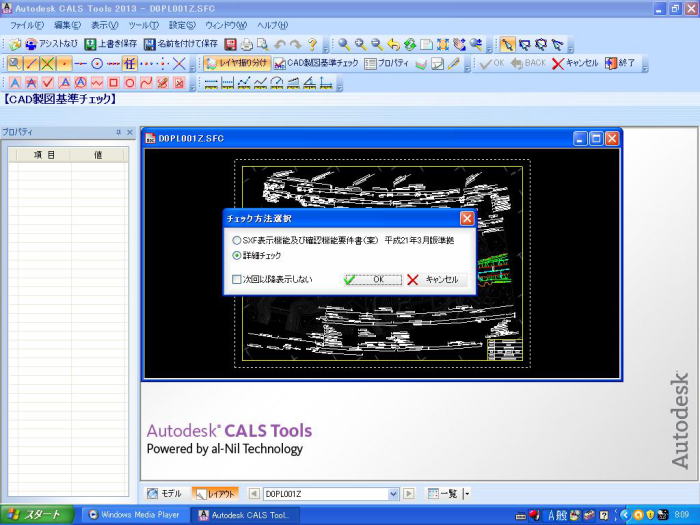The height and width of the screenshot is (525, 700).
Task: Click CAD製図基準チェック toolbar button
Action: tap(316, 63)
